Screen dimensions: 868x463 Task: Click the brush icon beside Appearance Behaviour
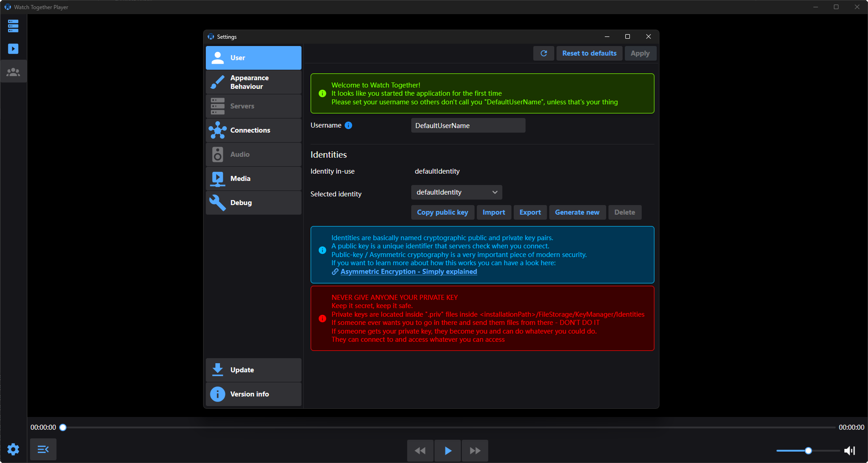click(218, 82)
